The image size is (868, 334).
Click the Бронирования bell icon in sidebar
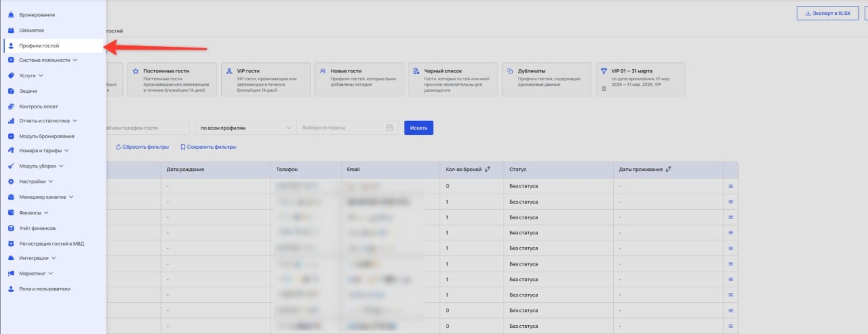(x=11, y=15)
